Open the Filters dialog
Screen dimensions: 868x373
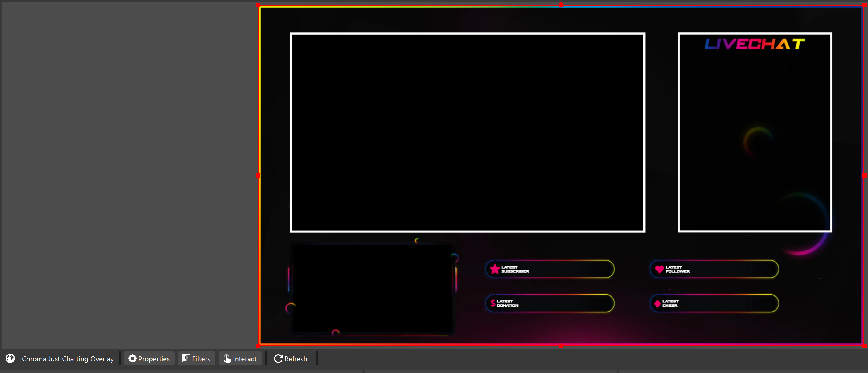[196, 358]
